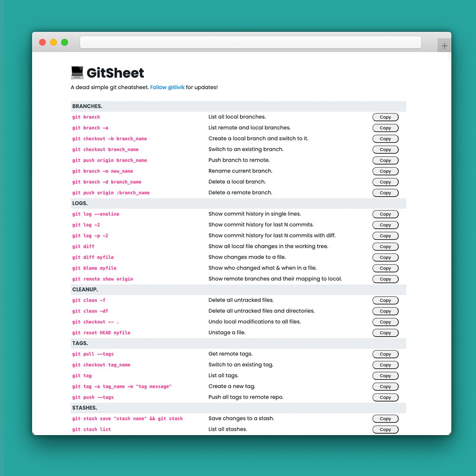This screenshot has height=476, width=476.
Task: Copy 'git push origin branch_name' command
Action: pos(385,160)
